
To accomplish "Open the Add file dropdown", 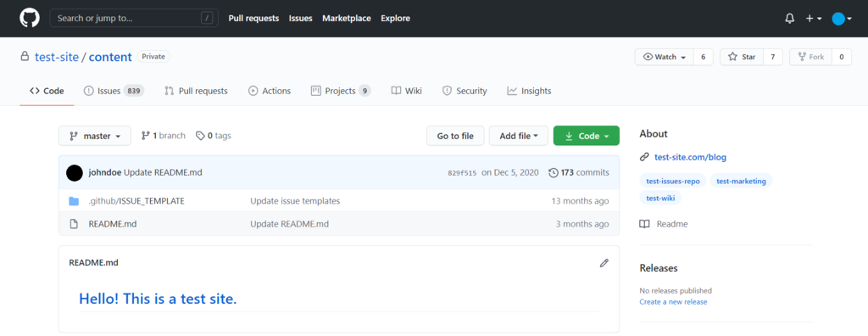I will pos(519,136).
